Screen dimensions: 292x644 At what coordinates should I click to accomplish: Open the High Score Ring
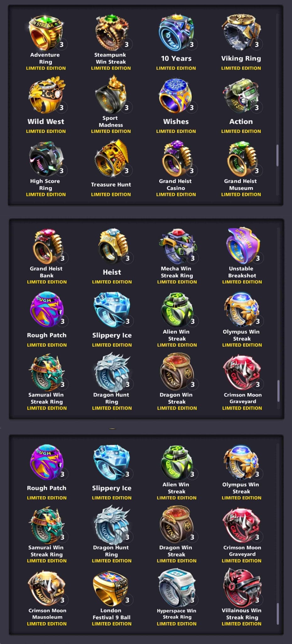(x=46, y=158)
